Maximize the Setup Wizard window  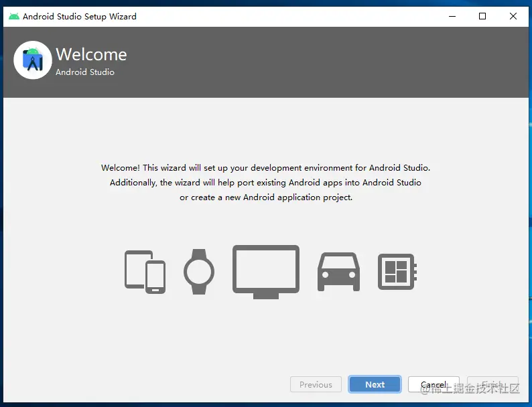pyautogui.click(x=482, y=16)
